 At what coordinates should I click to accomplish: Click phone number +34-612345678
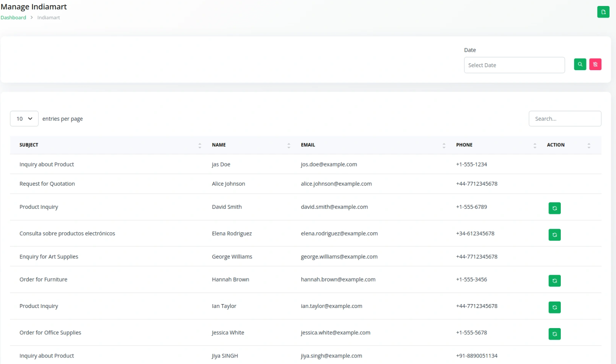[x=475, y=234]
